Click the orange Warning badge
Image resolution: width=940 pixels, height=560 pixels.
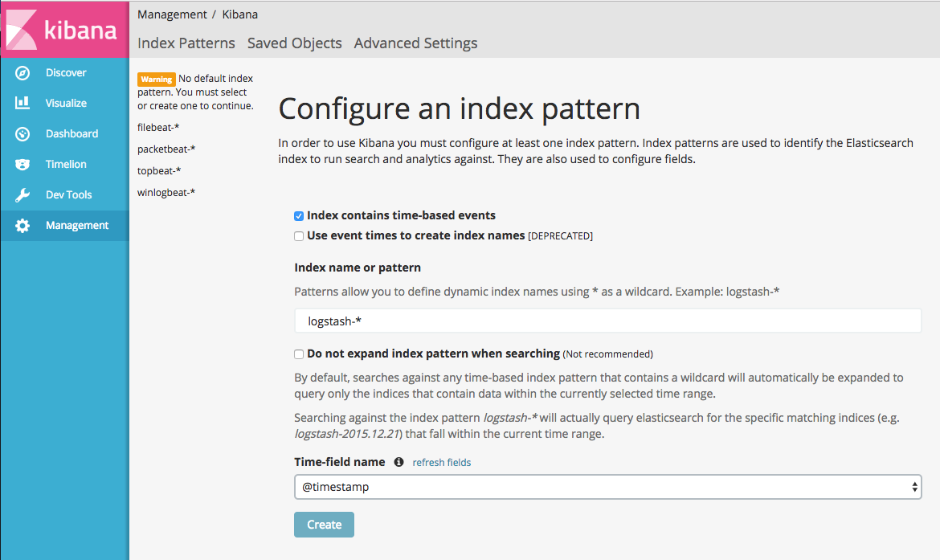pyautogui.click(x=157, y=80)
